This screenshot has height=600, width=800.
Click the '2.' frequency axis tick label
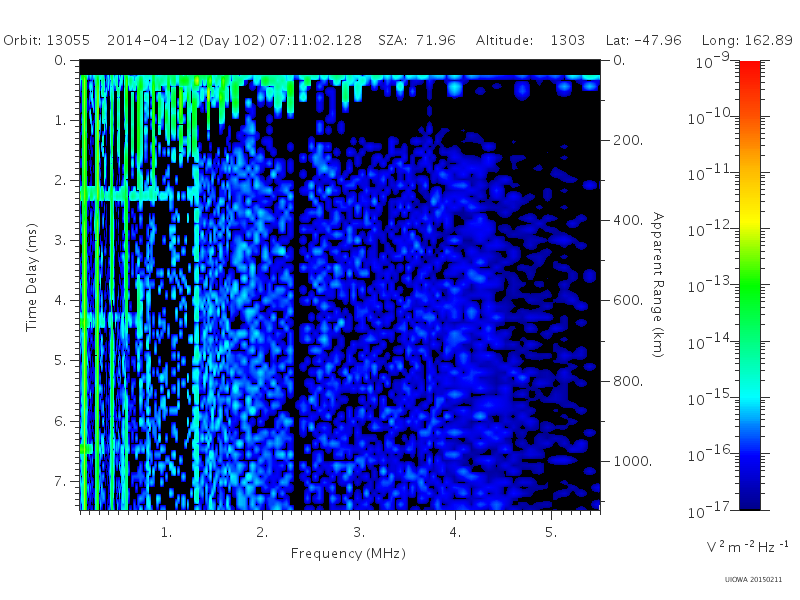262,533
